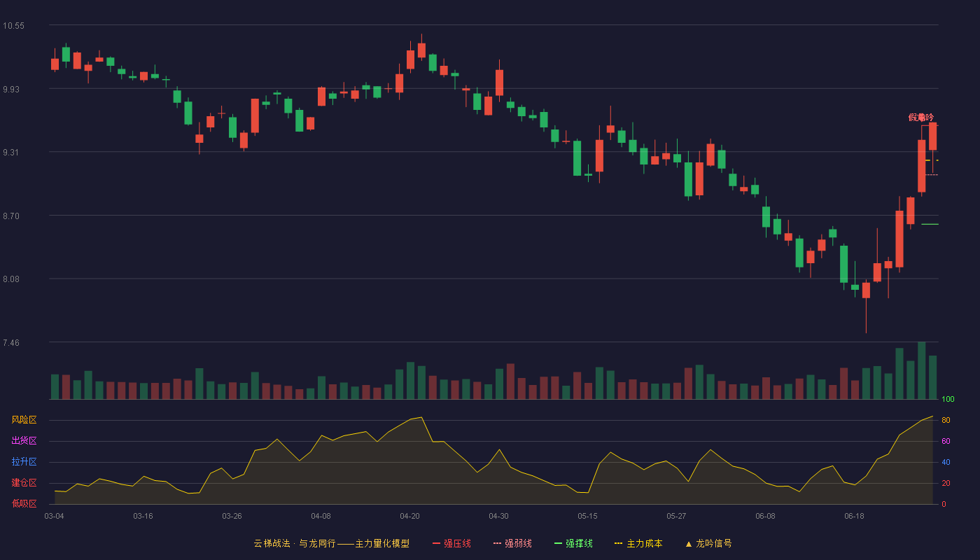Click the 04-20 date axis label
The height and width of the screenshot is (560, 980).
pos(409,516)
